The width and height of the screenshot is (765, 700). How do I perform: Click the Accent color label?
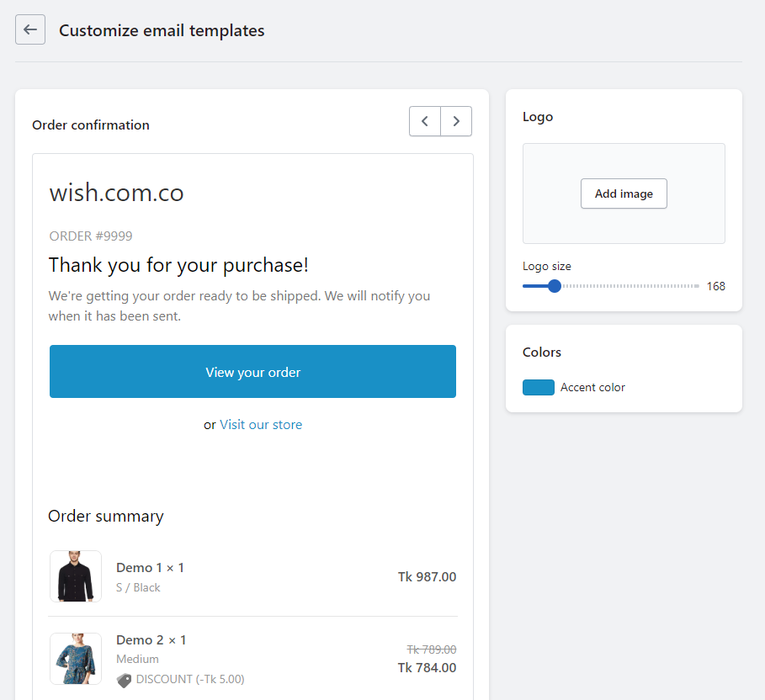click(592, 388)
